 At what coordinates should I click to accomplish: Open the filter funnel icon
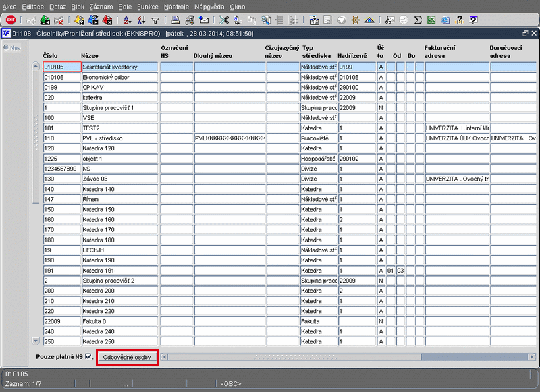tap(155, 21)
